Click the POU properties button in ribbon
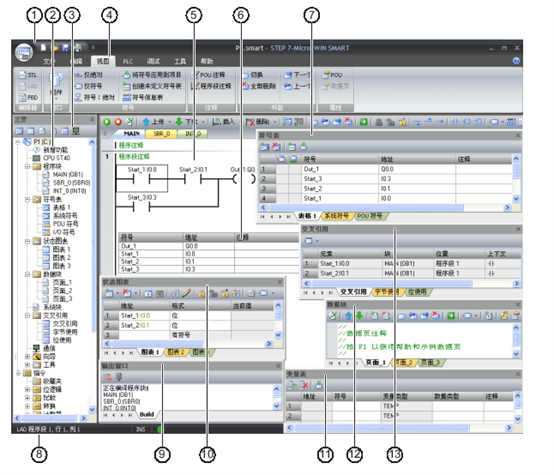Image resolution: width=554 pixels, height=475 pixels. click(332, 75)
